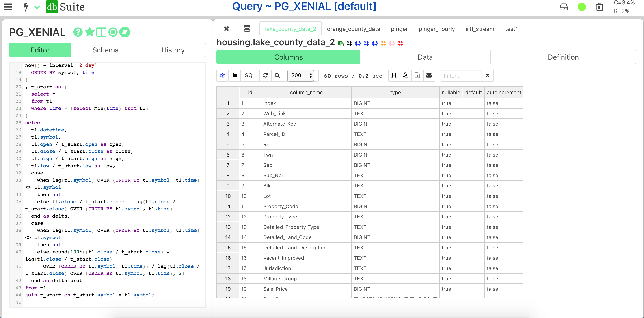Click the email results icon
Screen dimensions: 644x318
coord(429,76)
